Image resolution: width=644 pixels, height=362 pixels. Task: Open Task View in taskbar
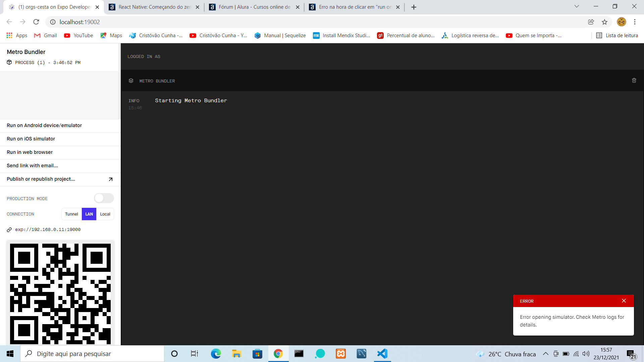pyautogui.click(x=195, y=354)
